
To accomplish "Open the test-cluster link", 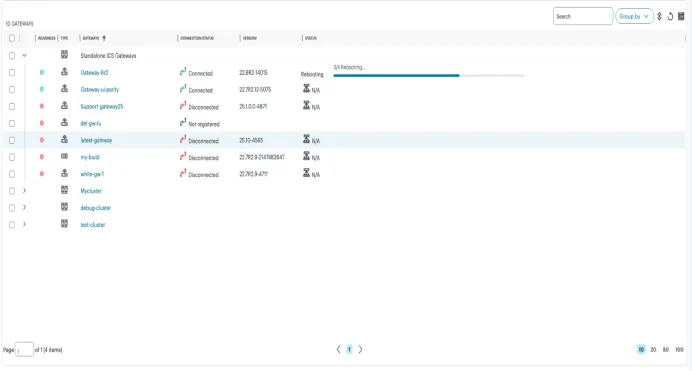I will pyautogui.click(x=93, y=225).
